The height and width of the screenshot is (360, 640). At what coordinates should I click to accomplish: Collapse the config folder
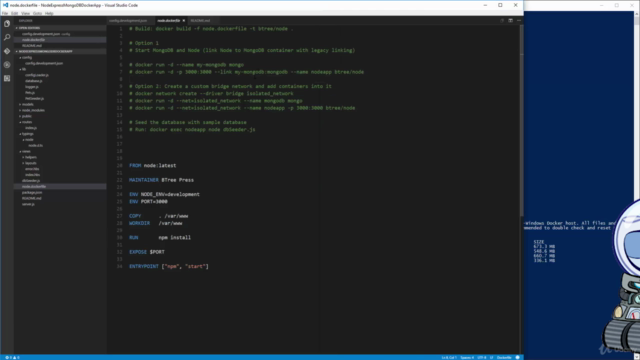point(27,58)
